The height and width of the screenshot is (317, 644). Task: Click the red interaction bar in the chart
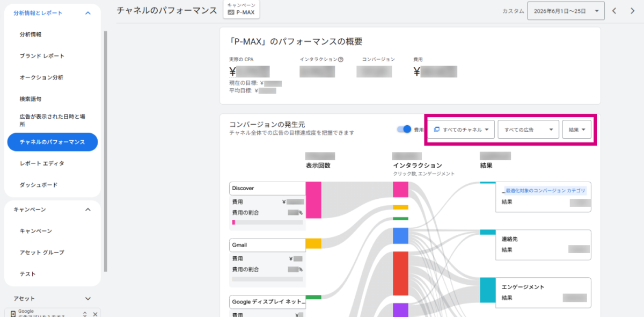point(400,272)
